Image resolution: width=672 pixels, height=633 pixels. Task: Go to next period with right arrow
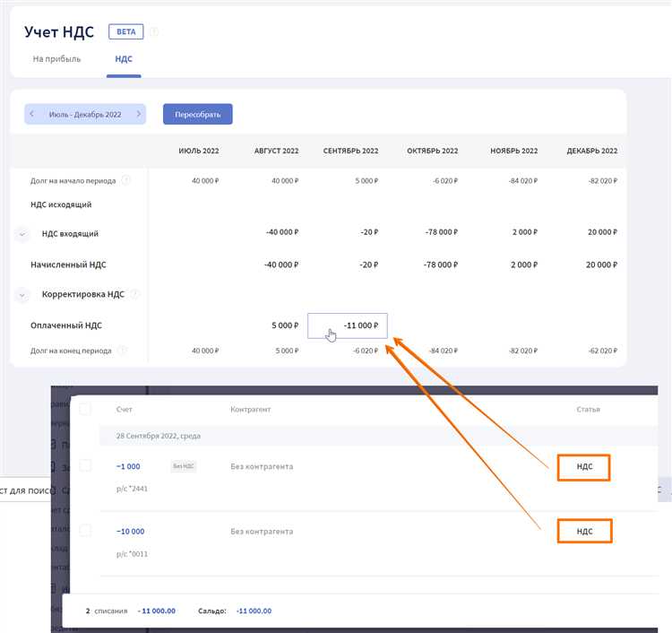point(138,114)
